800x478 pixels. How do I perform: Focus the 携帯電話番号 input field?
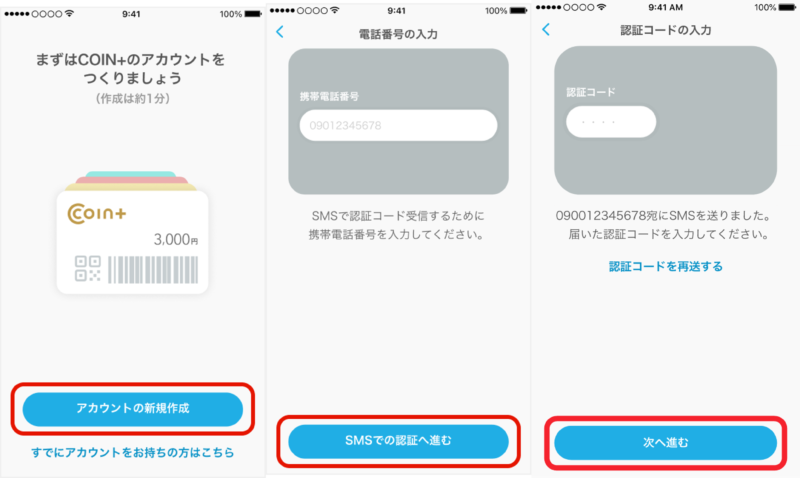point(398,125)
